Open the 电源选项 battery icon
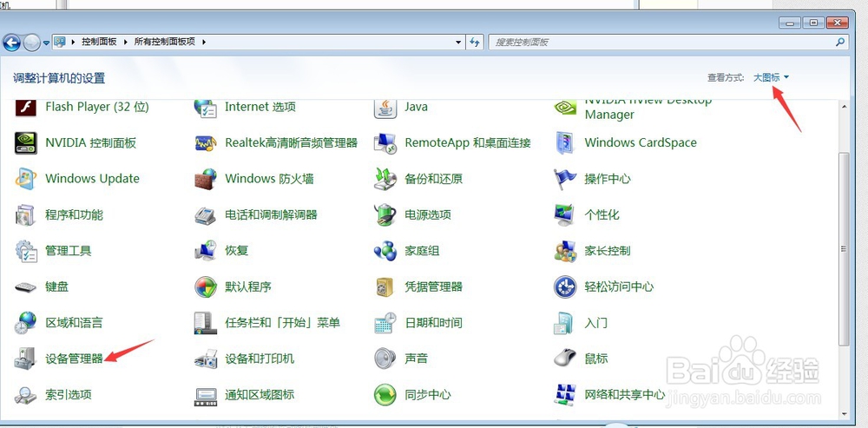Screen dimensions: 868x428 coord(385,214)
